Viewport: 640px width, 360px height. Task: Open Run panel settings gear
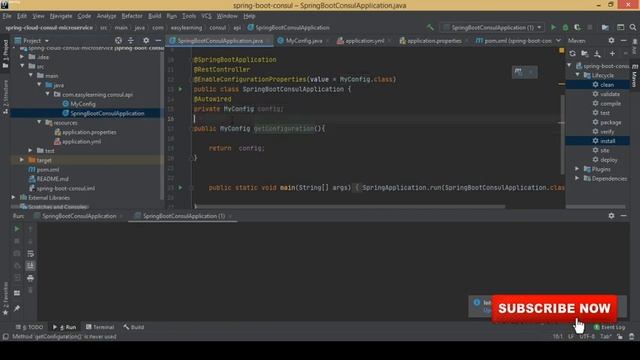(x=611, y=216)
